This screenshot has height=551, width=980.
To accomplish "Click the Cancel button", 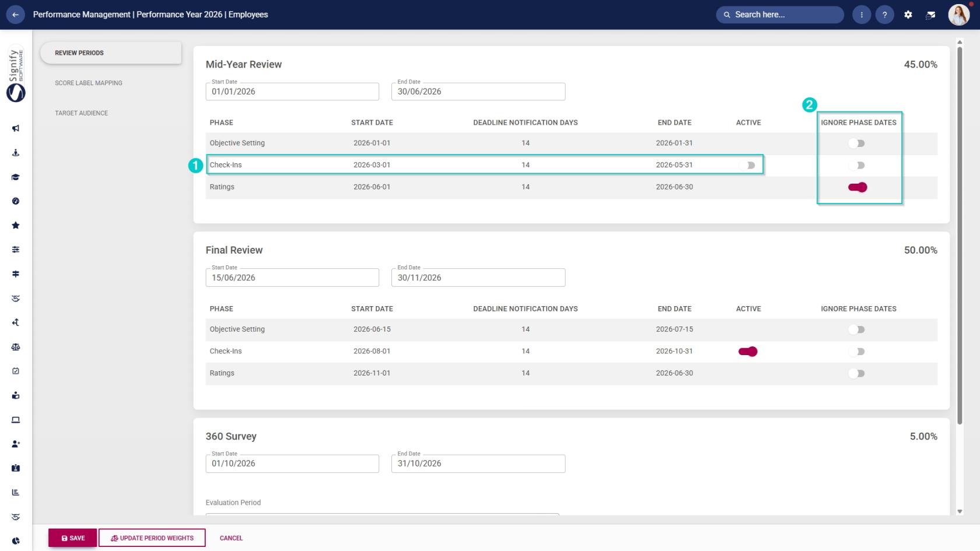I will (x=231, y=538).
